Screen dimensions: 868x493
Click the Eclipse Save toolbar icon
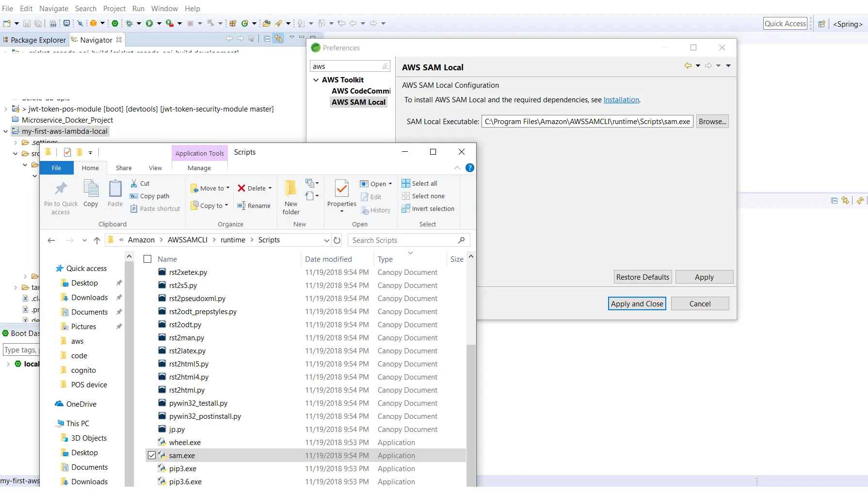27,23
